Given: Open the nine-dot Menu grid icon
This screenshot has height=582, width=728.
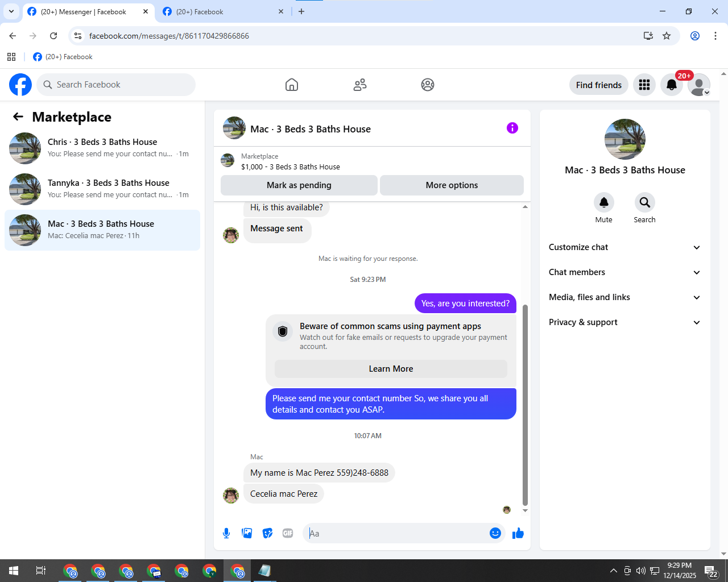Looking at the screenshot, I should pos(644,85).
